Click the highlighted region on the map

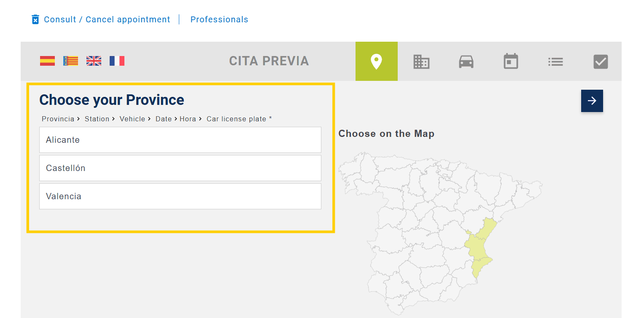[479, 249]
